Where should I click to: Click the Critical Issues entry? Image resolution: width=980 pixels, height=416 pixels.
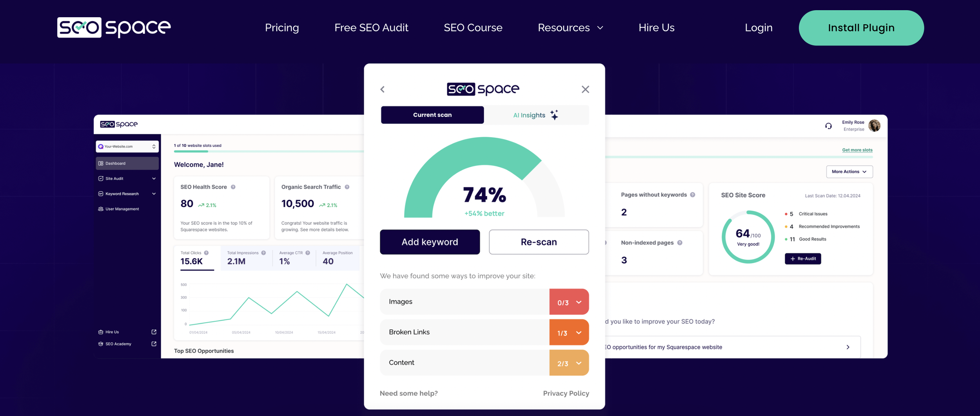pos(806,214)
